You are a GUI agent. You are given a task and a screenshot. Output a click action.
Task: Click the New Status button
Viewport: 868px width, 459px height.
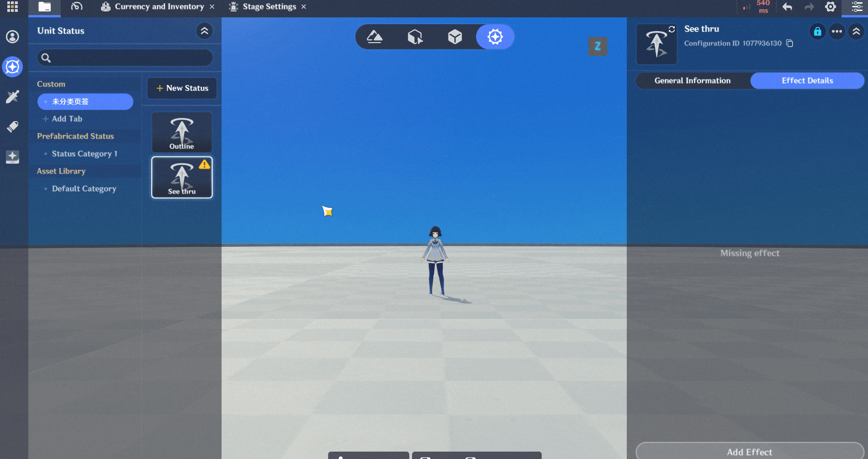point(182,88)
